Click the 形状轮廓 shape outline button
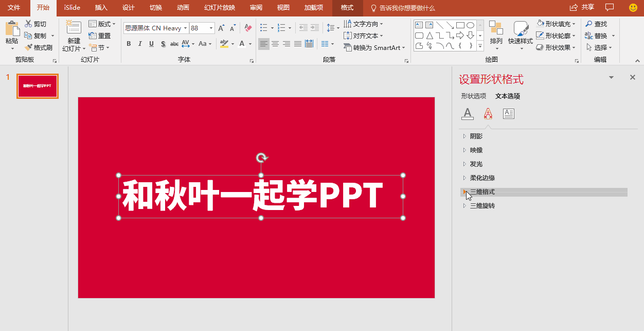 (x=556, y=36)
